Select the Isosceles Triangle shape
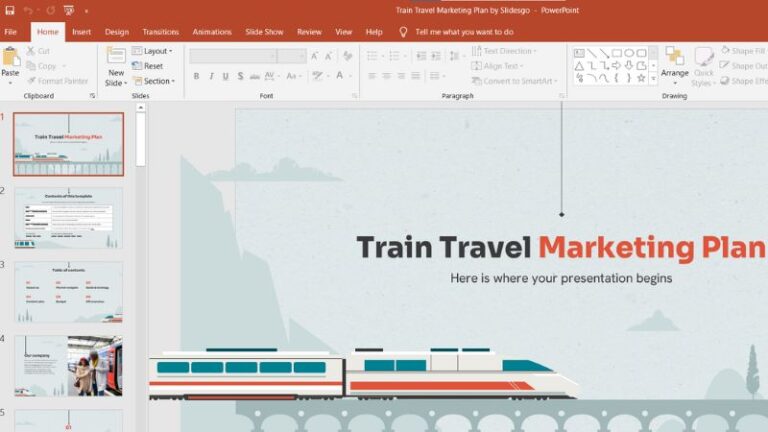768x432 pixels. coord(579,66)
